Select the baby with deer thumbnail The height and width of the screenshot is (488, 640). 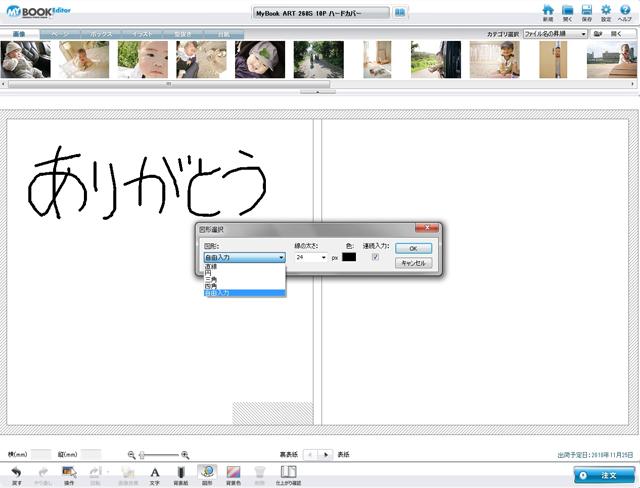pyautogui.click(x=201, y=60)
